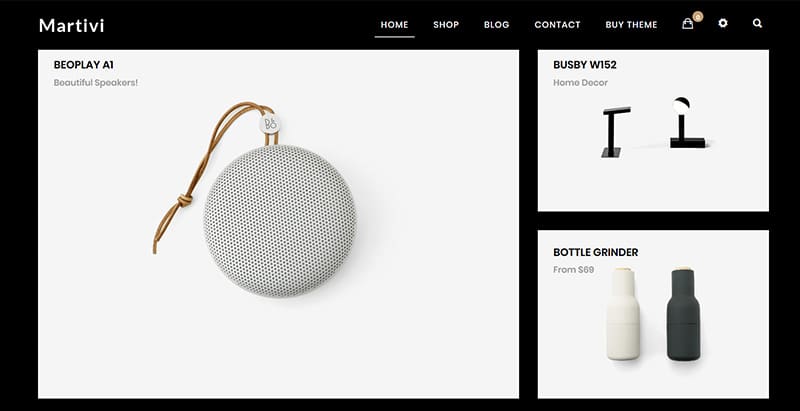Open the search magnifier icon
800x411 pixels.
(x=757, y=23)
